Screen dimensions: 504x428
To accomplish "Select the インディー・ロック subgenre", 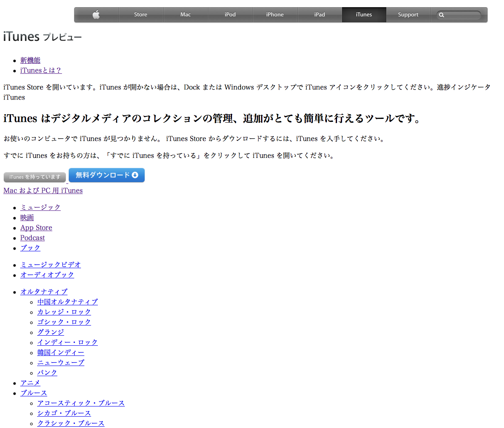I will click(67, 342).
